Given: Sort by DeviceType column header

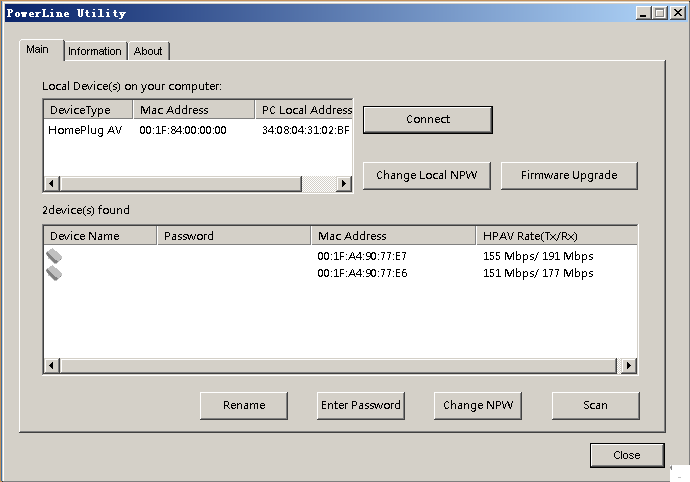Looking at the screenshot, I should click(88, 110).
